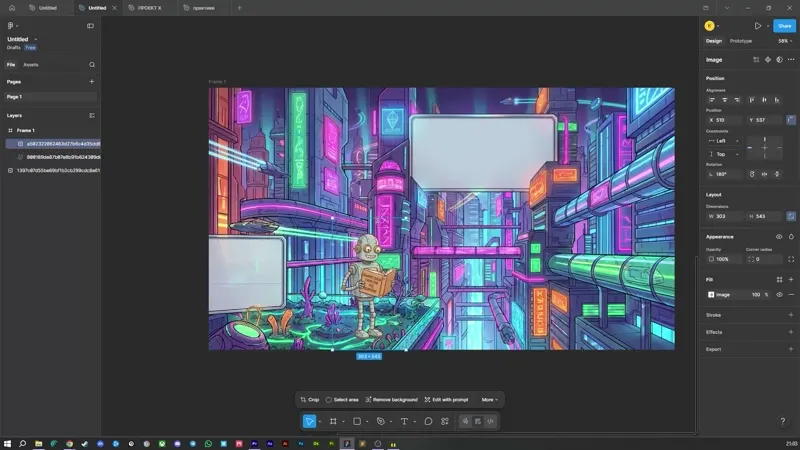
Task: Flip image horizontally
Action: tap(764, 174)
